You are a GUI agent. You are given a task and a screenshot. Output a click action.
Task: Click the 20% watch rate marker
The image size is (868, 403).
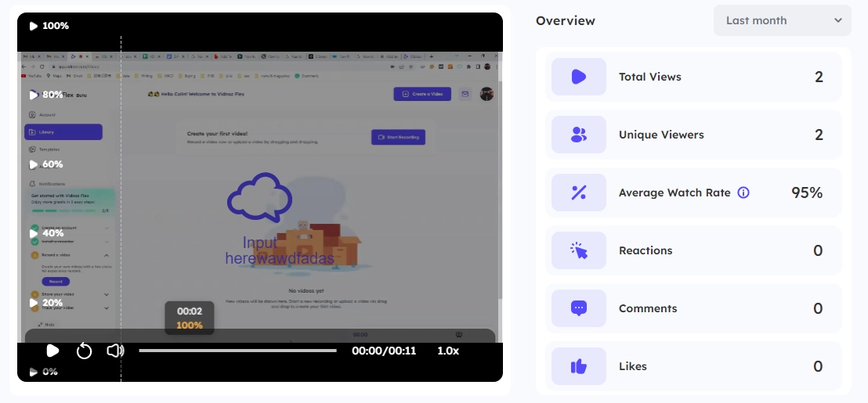pyautogui.click(x=46, y=303)
